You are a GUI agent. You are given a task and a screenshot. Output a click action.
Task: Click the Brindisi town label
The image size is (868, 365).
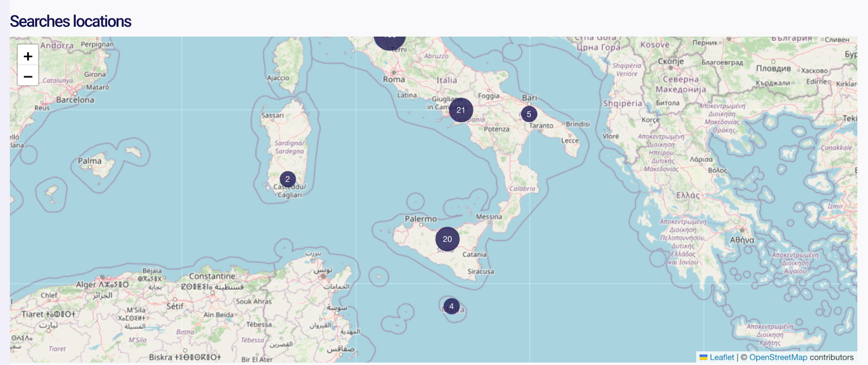coord(577,124)
